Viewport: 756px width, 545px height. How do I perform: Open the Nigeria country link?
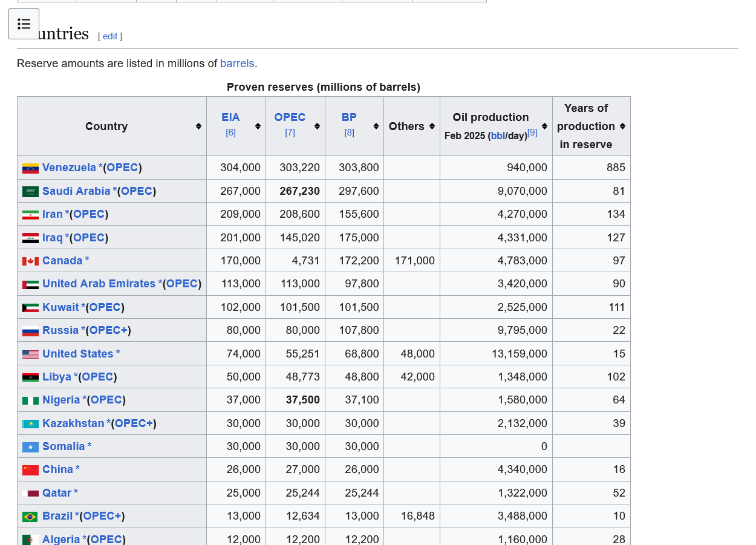61,400
